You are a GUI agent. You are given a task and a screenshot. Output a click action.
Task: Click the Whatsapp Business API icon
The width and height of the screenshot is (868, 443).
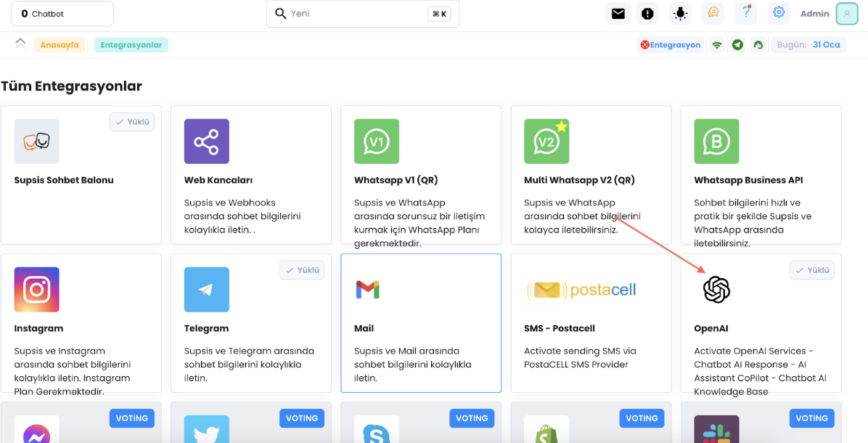coord(716,141)
